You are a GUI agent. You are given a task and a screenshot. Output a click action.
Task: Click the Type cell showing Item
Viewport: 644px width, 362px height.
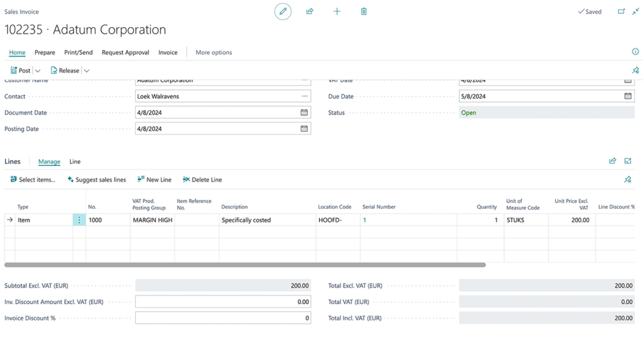[x=44, y=220]
